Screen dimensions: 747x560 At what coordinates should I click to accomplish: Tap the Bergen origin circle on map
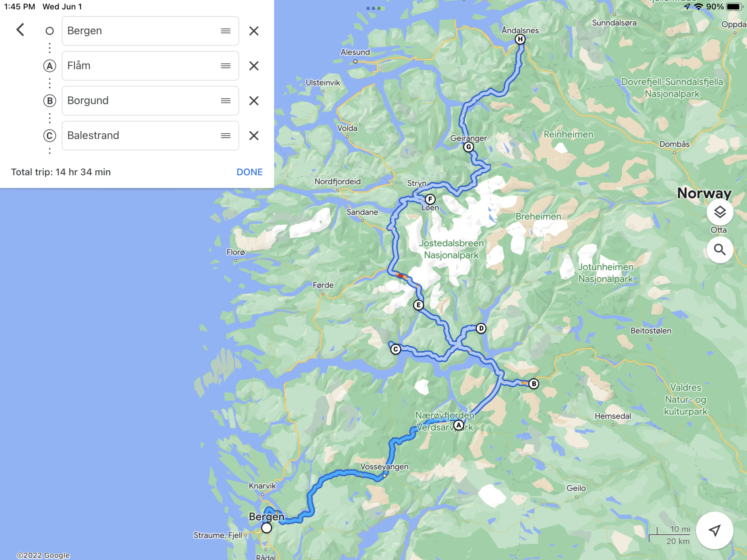pos(266,528)
